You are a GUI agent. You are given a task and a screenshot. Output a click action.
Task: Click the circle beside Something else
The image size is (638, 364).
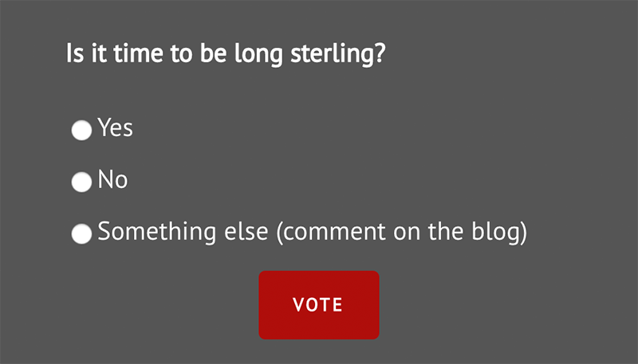[81, 234]
